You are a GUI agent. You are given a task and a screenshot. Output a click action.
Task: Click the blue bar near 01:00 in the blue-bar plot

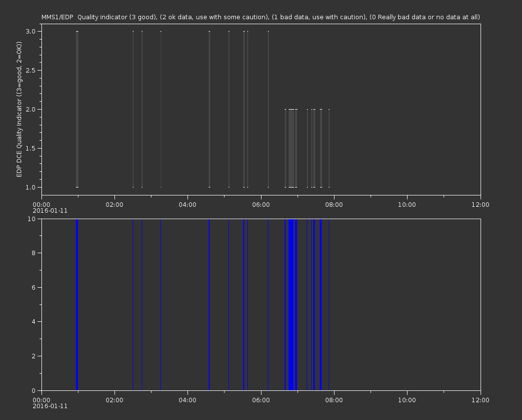pos(77,305)
